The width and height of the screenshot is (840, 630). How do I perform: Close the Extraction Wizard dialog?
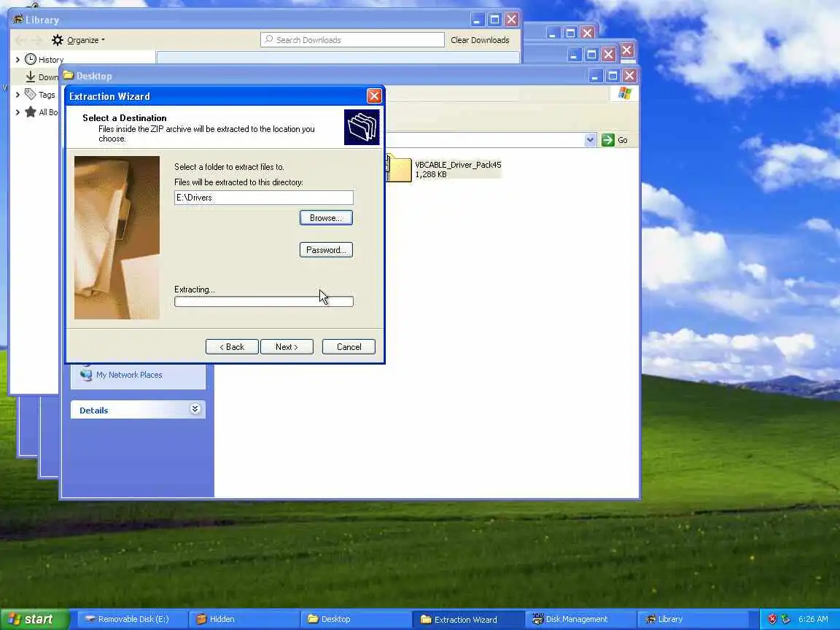pyautogui.click(x=374, y=96)
